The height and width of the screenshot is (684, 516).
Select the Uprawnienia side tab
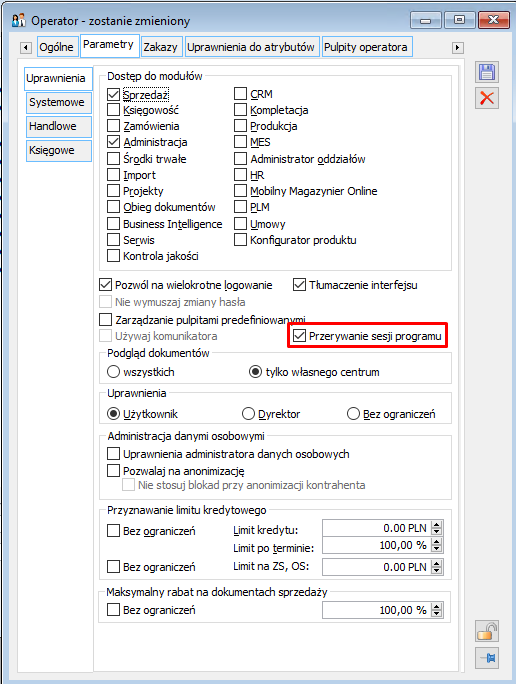[58, 78]
